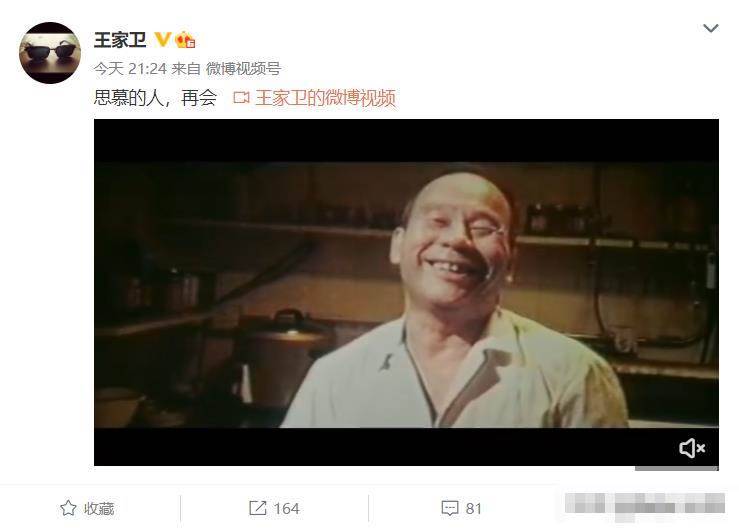Click the sunglasses profile avatar
This screenshot has width=739, height=529.
tap(49, 53)
